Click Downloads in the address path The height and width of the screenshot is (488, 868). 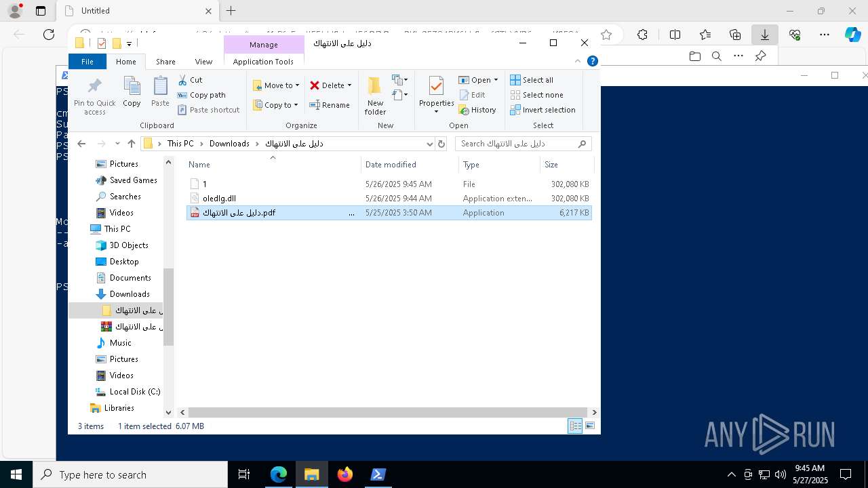[x=229, y=144]
